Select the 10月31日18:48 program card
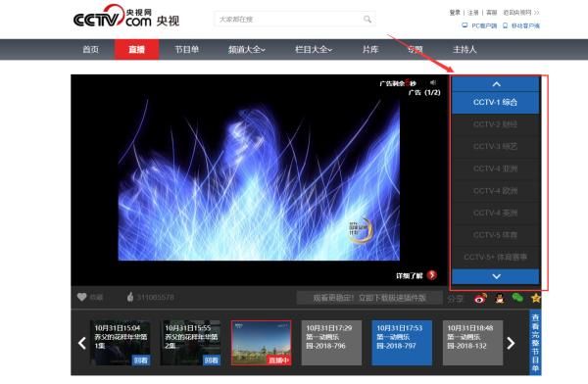588x384 pixels. point(472,343)
